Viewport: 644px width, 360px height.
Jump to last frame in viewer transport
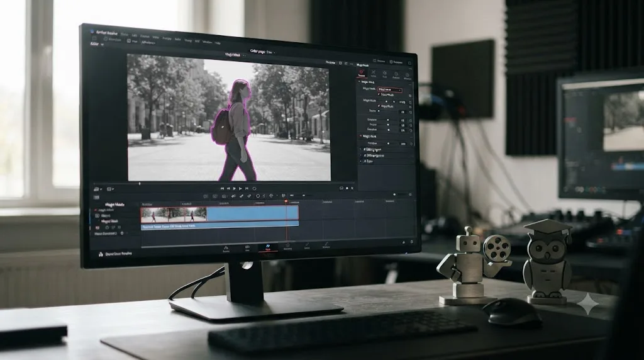point(247,189)
